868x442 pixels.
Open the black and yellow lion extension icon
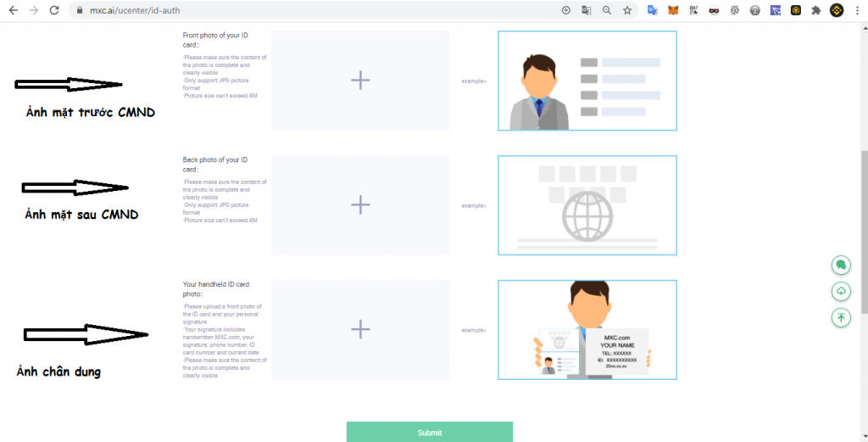click(x=796, y=10)
